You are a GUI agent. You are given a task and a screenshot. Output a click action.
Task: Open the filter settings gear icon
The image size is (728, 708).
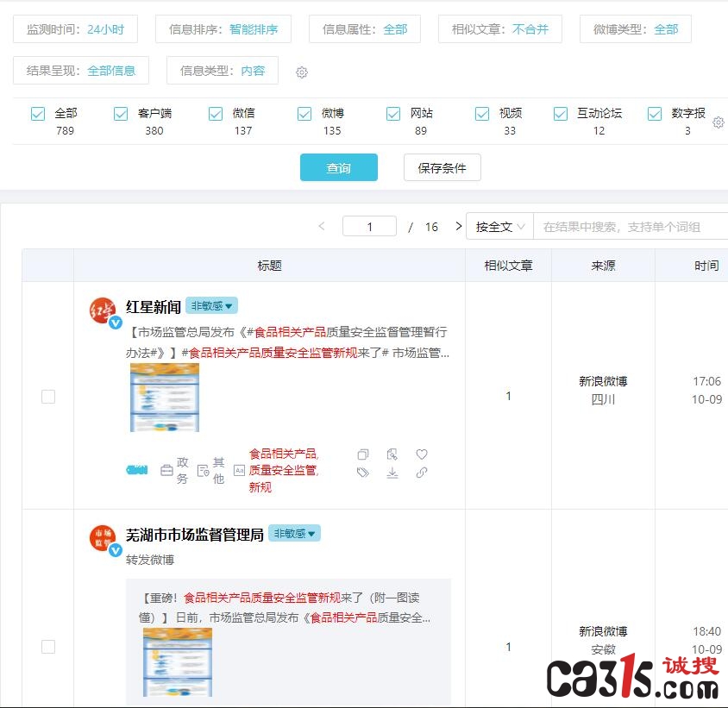click(x=302, y=72)
